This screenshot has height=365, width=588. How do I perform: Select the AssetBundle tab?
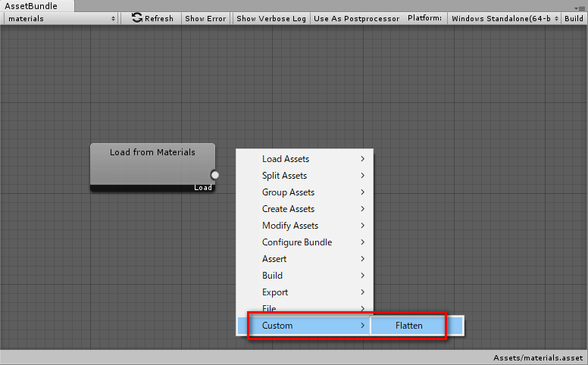click(37, 6)
